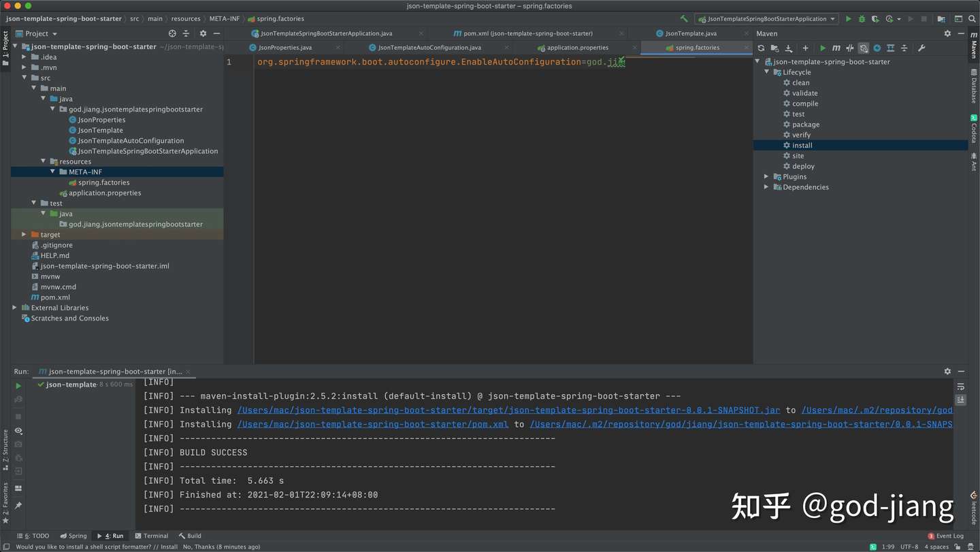
Task: Toggle Show eye options in Run panel
Action: (18, 431)
